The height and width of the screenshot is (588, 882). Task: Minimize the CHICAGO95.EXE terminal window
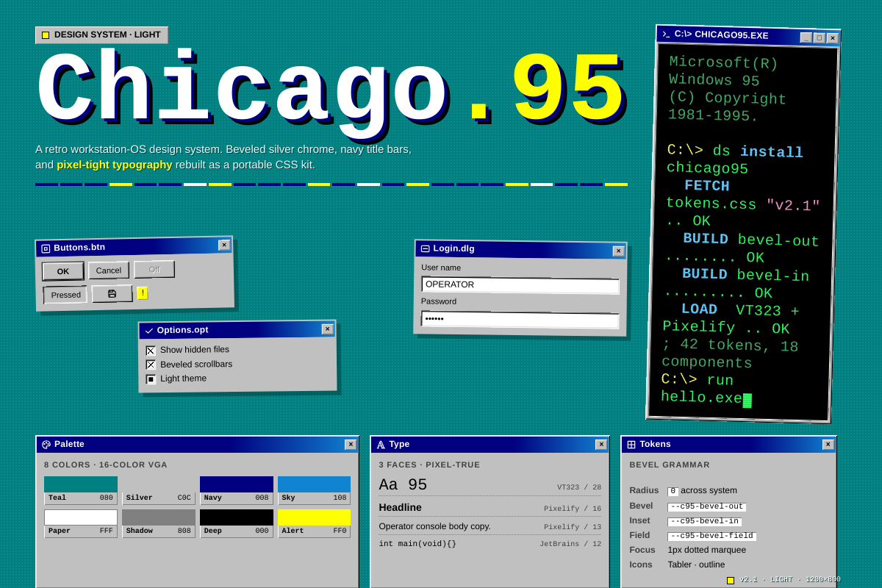806,37
